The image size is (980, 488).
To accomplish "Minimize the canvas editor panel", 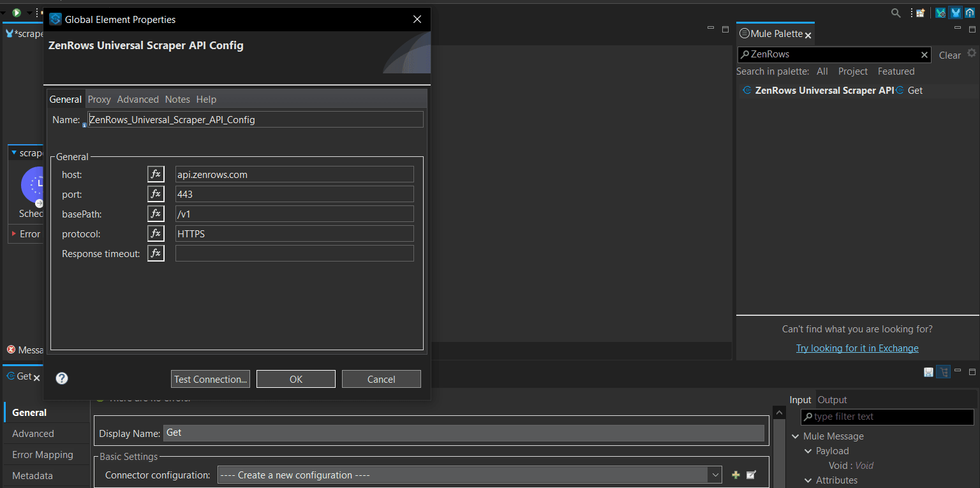I will 711,29.
